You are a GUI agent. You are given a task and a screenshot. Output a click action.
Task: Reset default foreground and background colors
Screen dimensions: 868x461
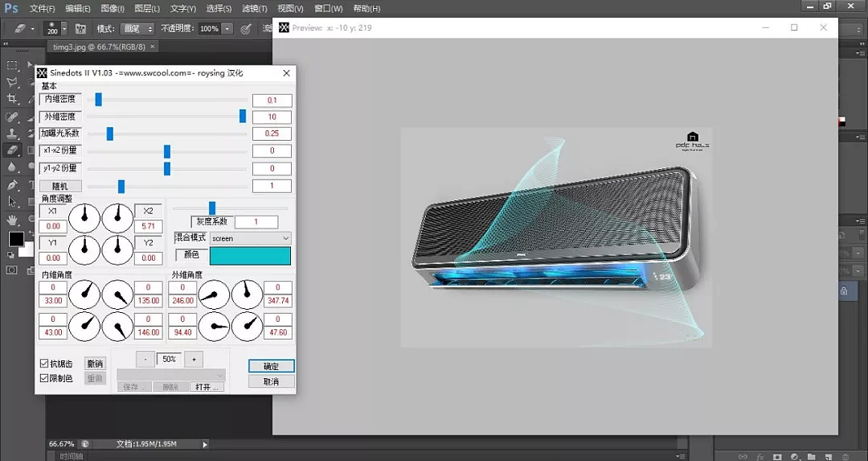coord(10,255)
